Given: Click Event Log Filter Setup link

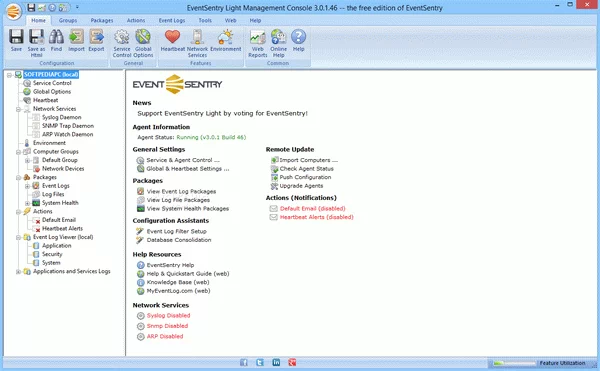Looking at the screenshot, I should pos(176,231).
